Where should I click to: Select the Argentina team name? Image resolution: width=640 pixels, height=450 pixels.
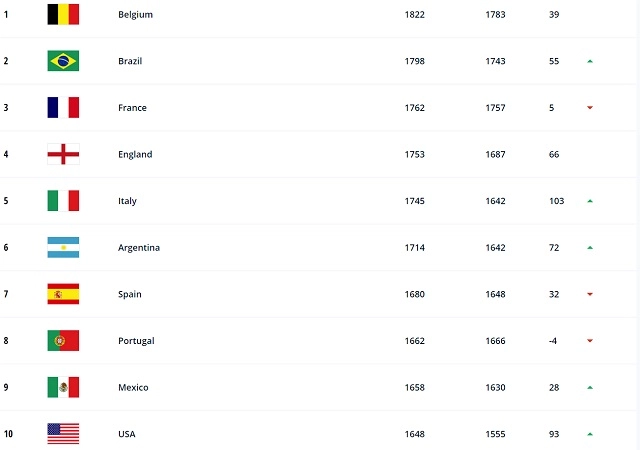[139, 247]
